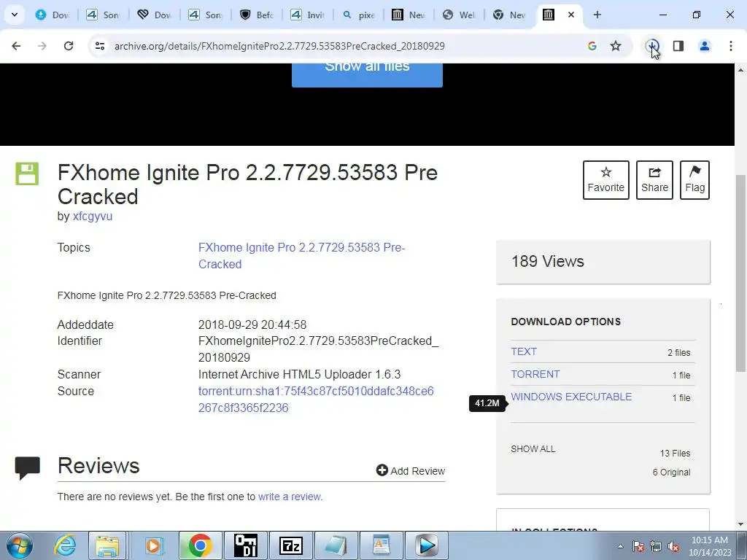Open the notepad-style taskbar icon
Screen dimensions: 747x560
pyautogui.click(x=336, y=545)
